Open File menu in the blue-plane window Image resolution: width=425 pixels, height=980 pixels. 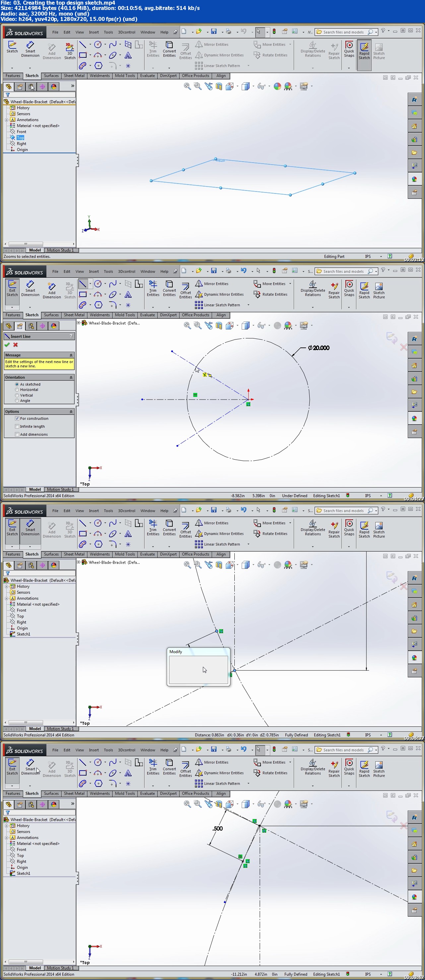click(x=55, y=32)
